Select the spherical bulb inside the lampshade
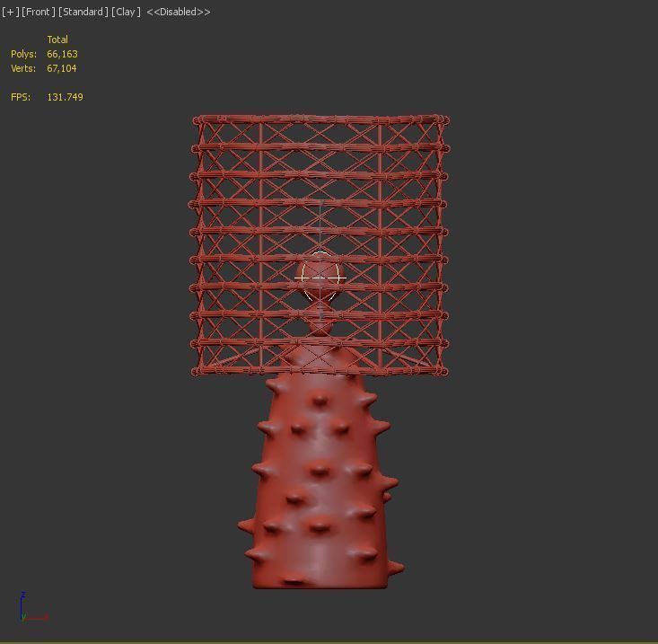The image size is (658, 644). 320,277
